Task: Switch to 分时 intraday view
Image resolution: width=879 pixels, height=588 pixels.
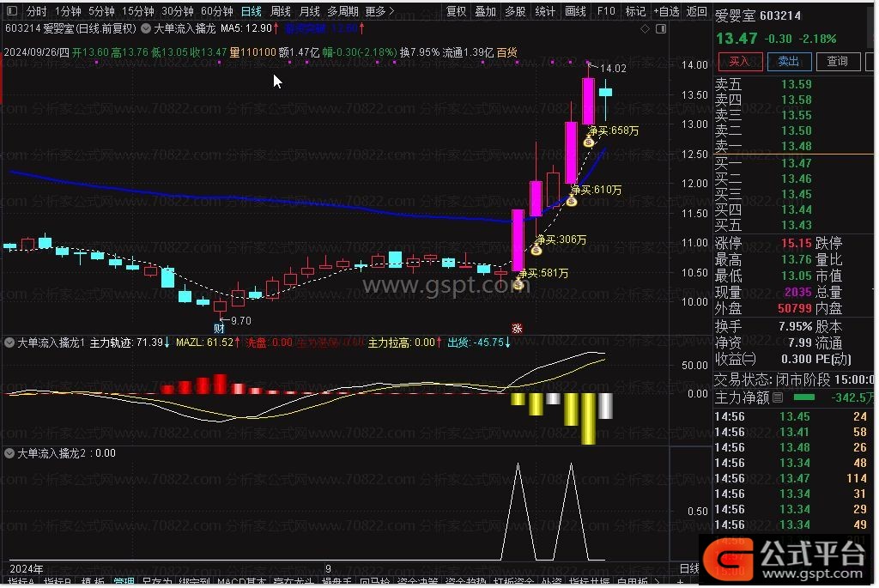Action: coord(36,11)
